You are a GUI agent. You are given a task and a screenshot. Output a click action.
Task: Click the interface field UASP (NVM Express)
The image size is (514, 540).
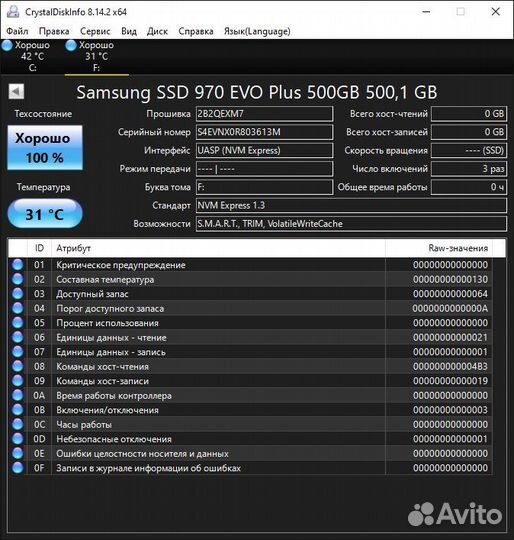pyautogui.click(x=264, y=150)
